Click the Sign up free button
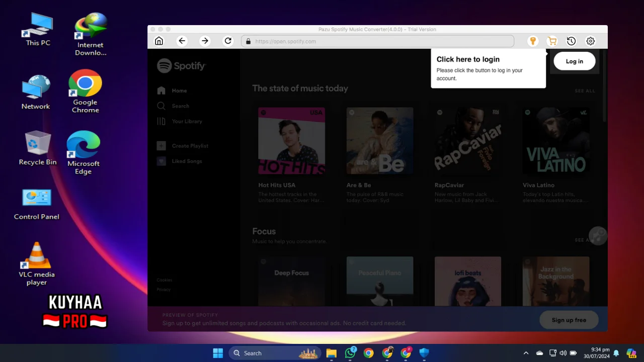Screen dimensions: 644x362 point(569,320)
